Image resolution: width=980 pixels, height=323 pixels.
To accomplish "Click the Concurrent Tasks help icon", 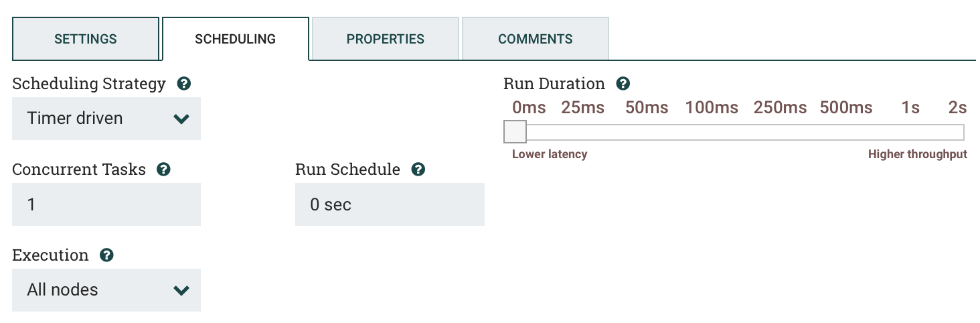I will pos(163,170).
